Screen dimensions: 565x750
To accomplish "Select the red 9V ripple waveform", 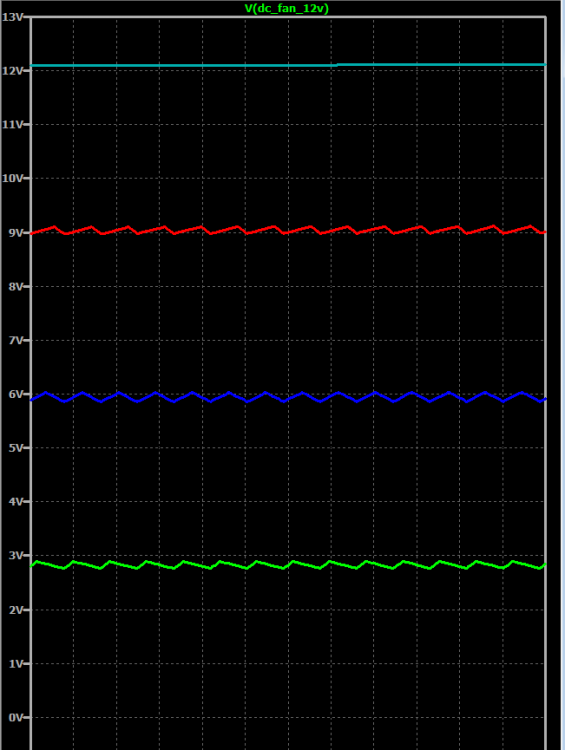I will (x=288, y=230).
